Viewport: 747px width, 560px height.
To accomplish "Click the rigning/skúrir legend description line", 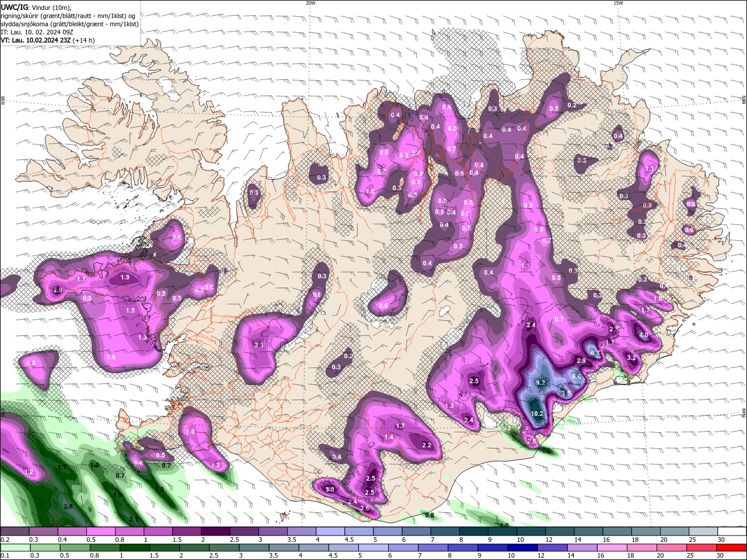I will [69, 16].
